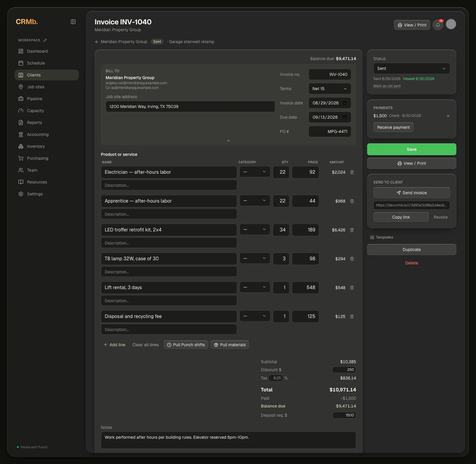The image size is (476, 464).
Task: Open user avatar menu
Action: 451,24
